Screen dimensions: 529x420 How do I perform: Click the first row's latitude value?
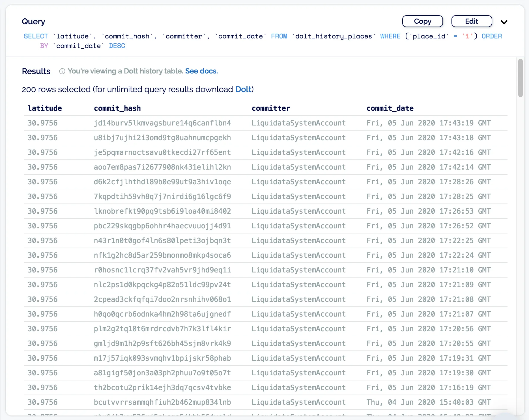coord(42,123)
